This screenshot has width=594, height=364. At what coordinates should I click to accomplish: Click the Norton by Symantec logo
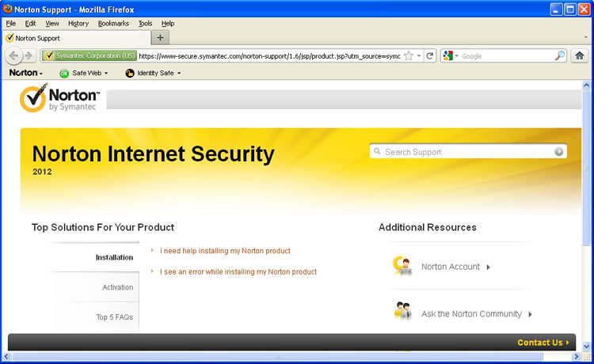point(59,97)
